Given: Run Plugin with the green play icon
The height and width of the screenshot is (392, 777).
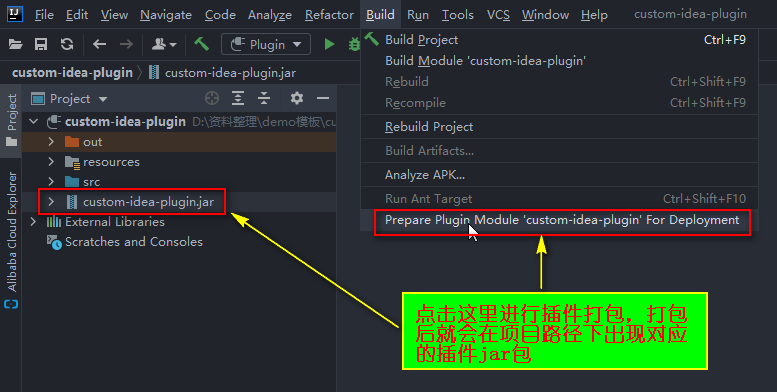Looking at the screenshot, I should pos(329,45).
